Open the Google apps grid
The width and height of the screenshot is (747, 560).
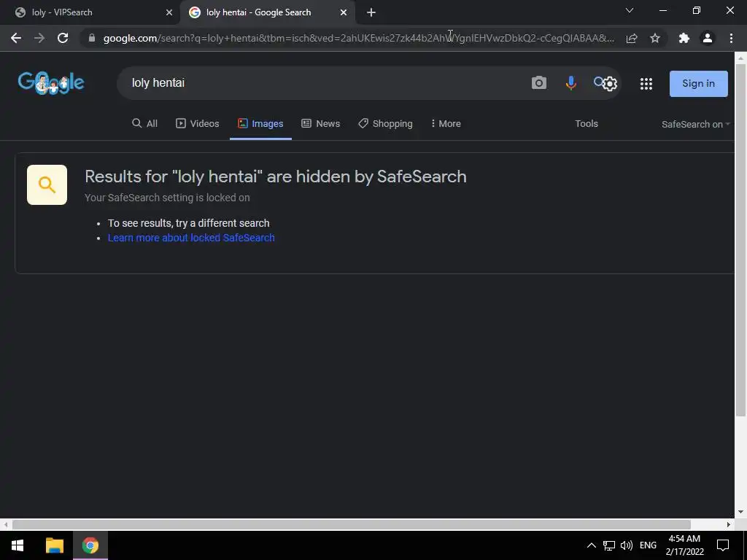(x=646, y=84)
